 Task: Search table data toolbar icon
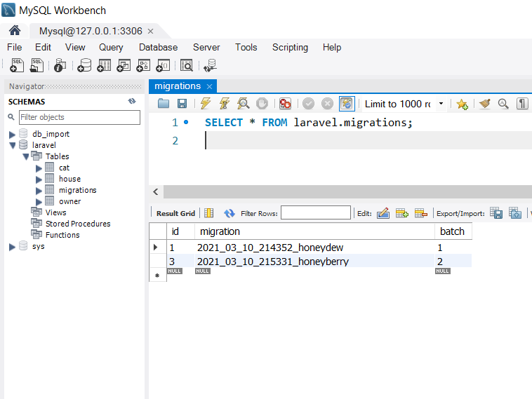pos(187,65)
